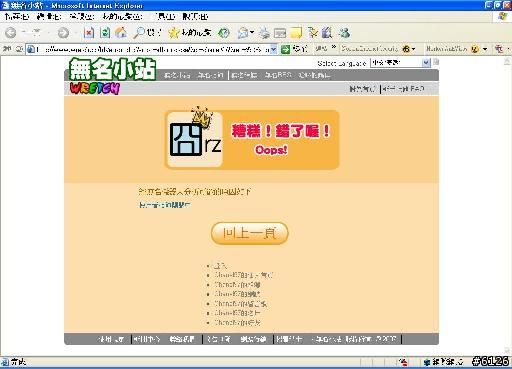The width and height of the screenshot is (512, 369).
Task: Click the Windows flag logo at top right
Action: 503,16
